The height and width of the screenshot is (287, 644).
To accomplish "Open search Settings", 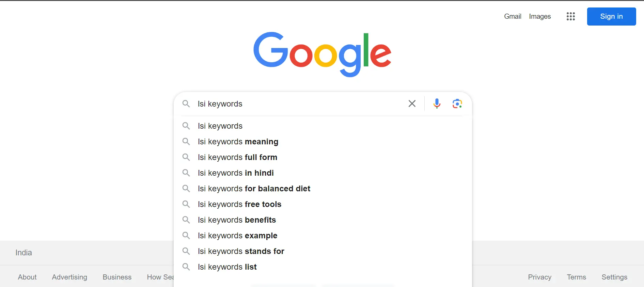I will [x=614, y=277].
